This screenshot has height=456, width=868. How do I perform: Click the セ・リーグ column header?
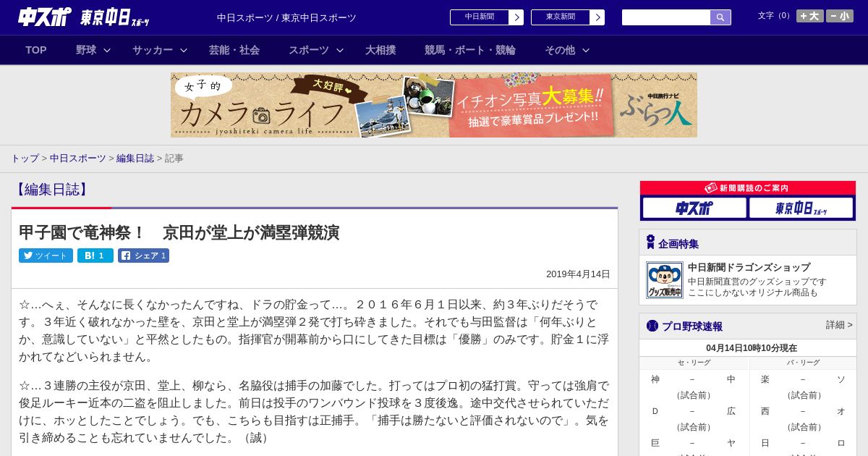coord(694,362)
